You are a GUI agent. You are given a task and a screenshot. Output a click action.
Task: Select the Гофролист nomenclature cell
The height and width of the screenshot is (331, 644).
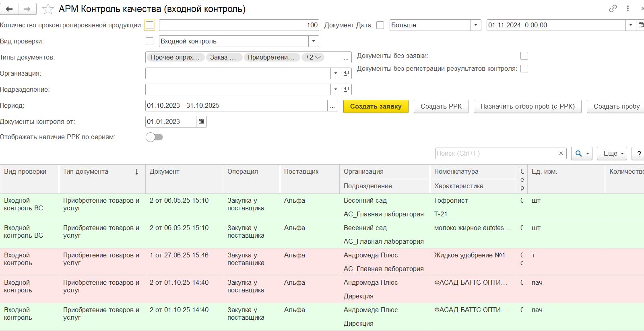point(451,201)
